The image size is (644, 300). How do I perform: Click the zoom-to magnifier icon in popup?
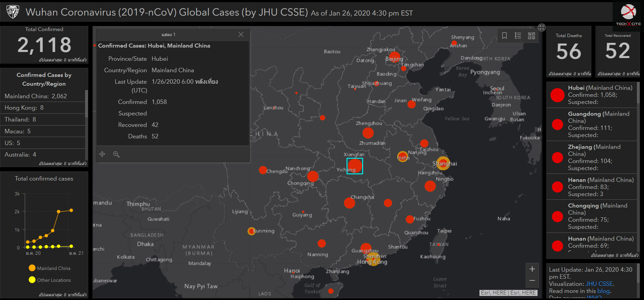(116, 154)
